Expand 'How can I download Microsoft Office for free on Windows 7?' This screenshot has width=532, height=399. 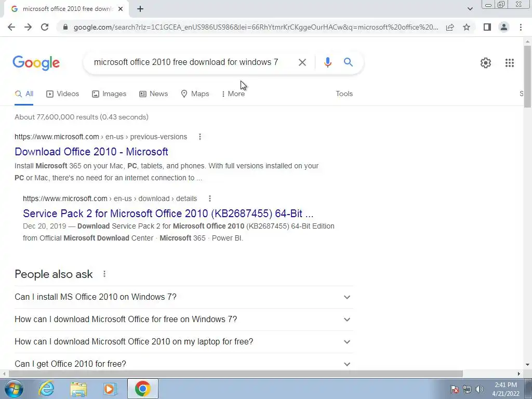click(184, 320)
